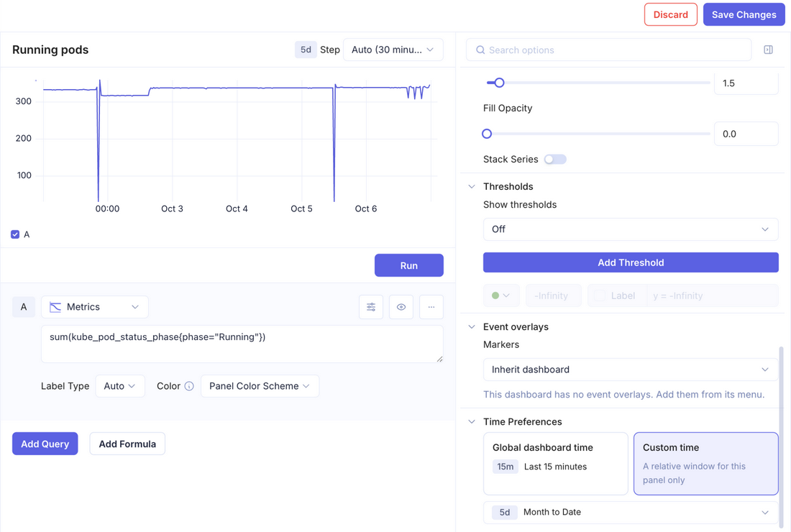Click the line width 1.5 value field
The width and height of the screenshot is (791, 532).
(746, 83)
